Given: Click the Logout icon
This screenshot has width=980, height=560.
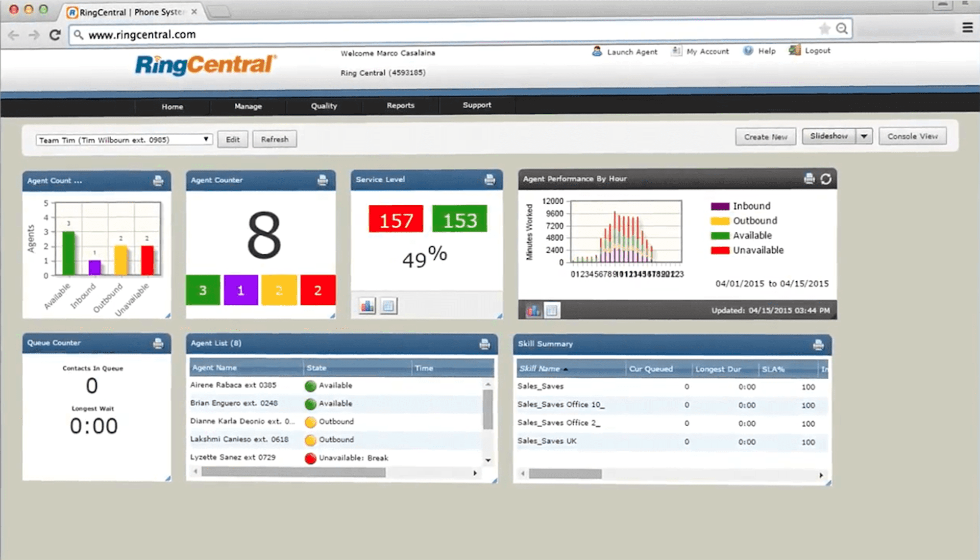Looking at the screenshot, I should pos(794,50).
